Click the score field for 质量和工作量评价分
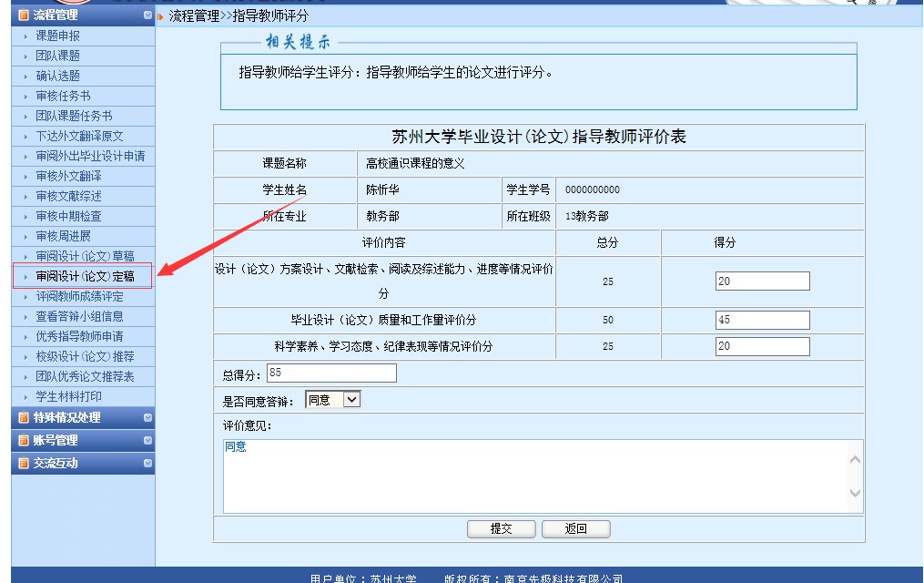The height and width of the screenshot is (583, 924). [x=762, y=320]
